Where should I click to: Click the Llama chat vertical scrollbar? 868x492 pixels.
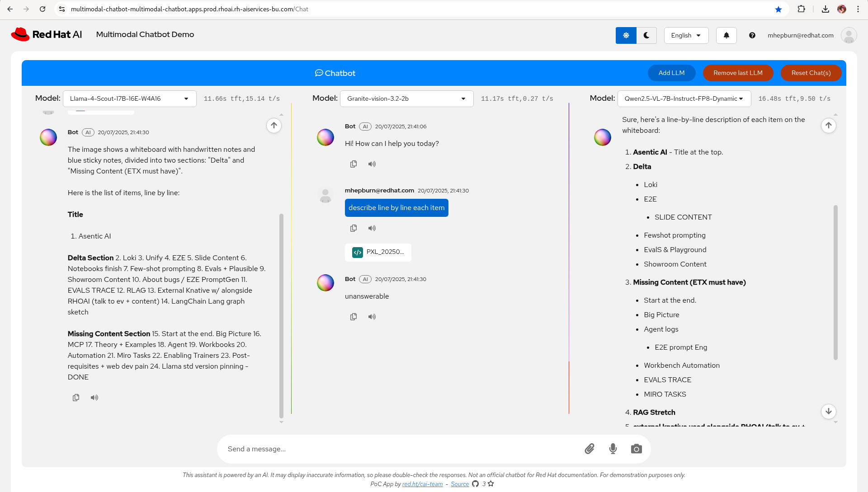pos(281,316)
